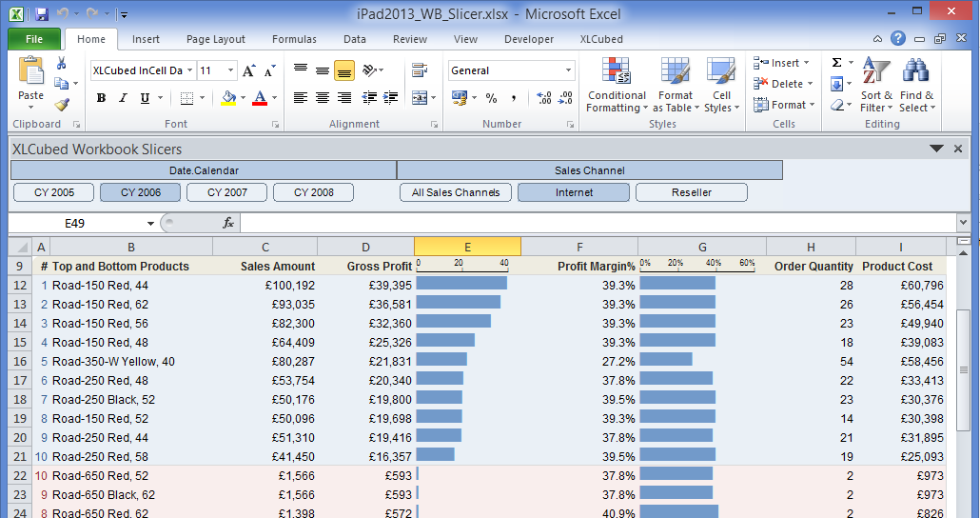Click the AutoSum sigma icon
Viewport: 980px width, 518px height.
837,63
